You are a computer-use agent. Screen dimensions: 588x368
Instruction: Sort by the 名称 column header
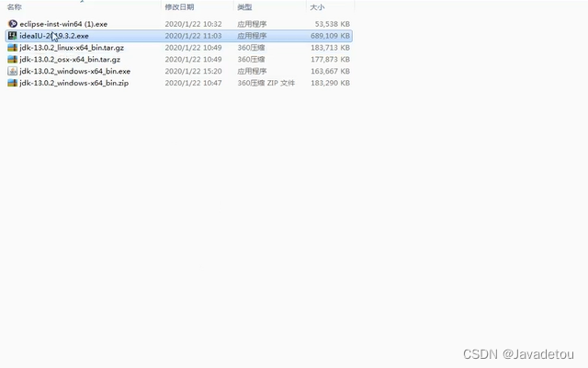[15, 6]
